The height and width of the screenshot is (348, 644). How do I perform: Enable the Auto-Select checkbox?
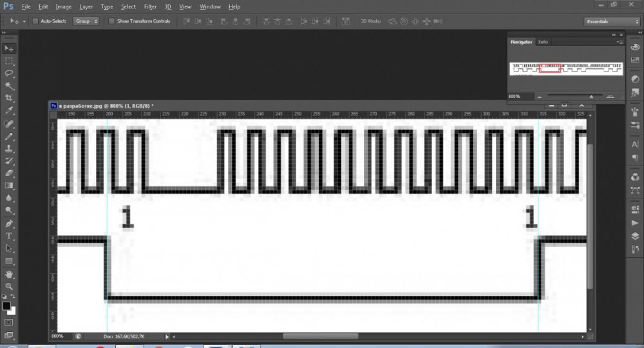35,21
